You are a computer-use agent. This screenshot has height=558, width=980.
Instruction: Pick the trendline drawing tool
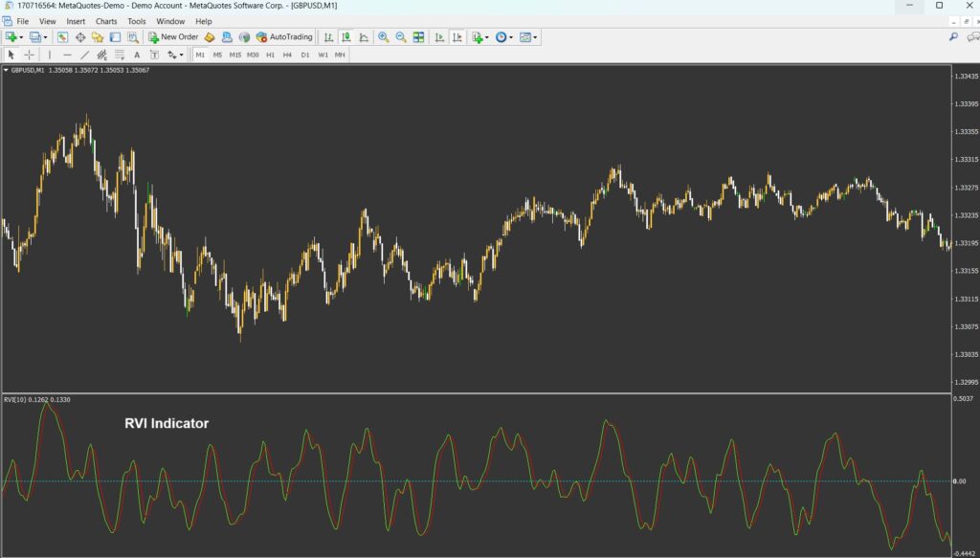point(84,55)
